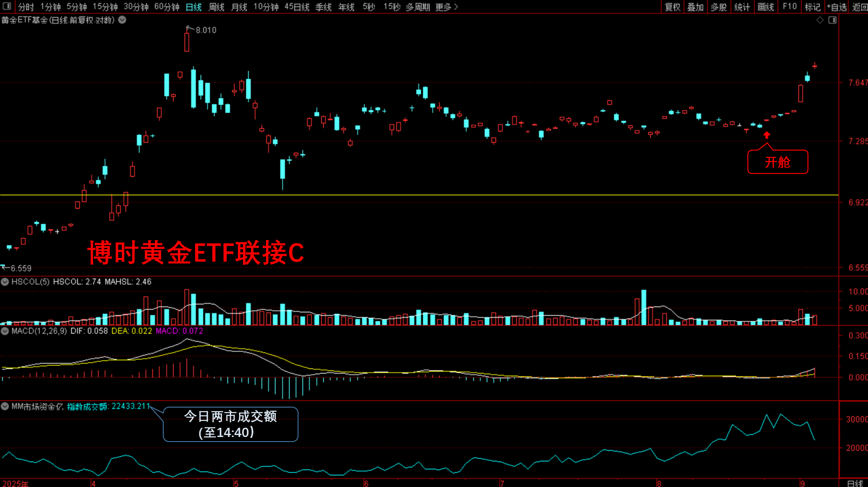Expand the HSCOL(5) indicator menu
The height and width of the screenshot is (487, 868).
[x=5, y=282]
